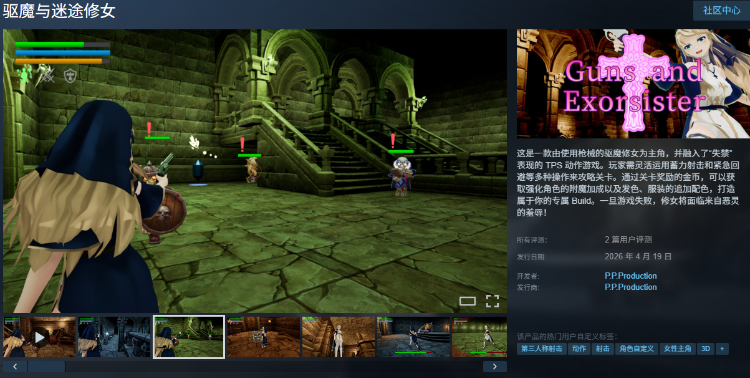
Task: Select the dark blue combat thumbnail
Action: [x=413, y=337]
